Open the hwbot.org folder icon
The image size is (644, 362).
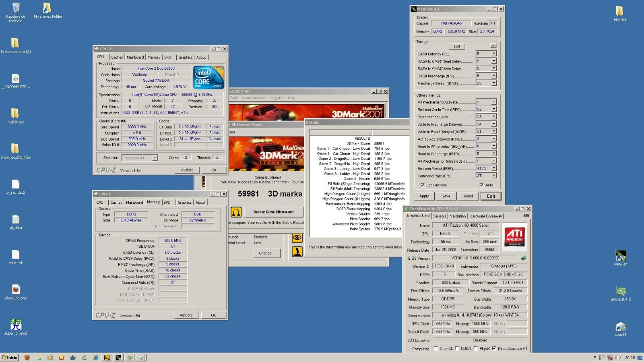15,116
